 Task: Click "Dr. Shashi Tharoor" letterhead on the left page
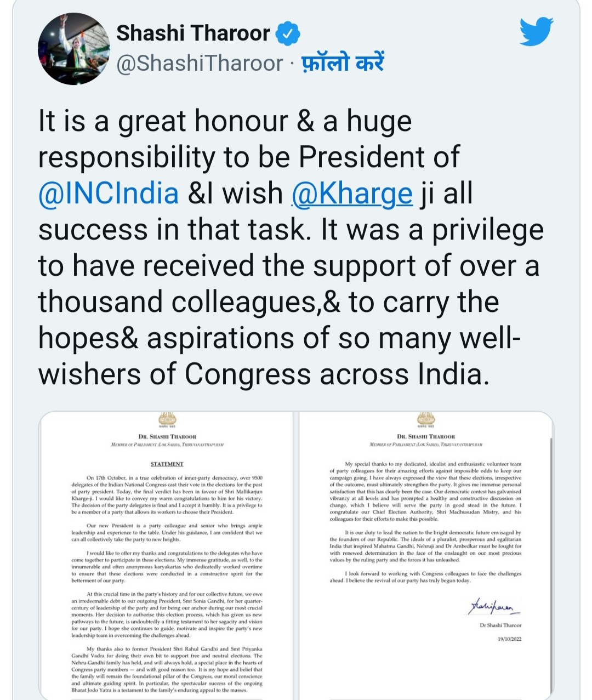pyautogui.click(x=167, y=436)
